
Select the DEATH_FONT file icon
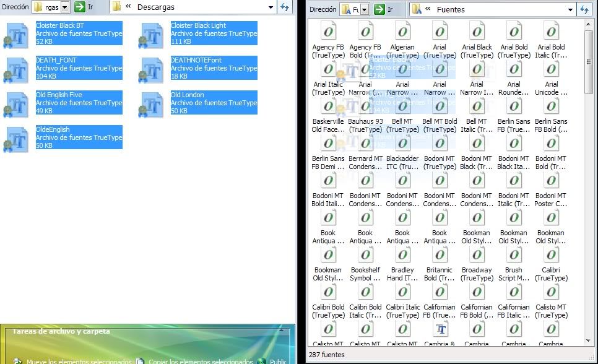coord(16,70)
